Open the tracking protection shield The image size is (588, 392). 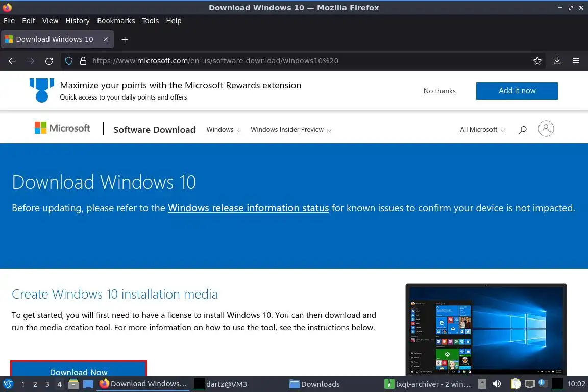(69, 61)
